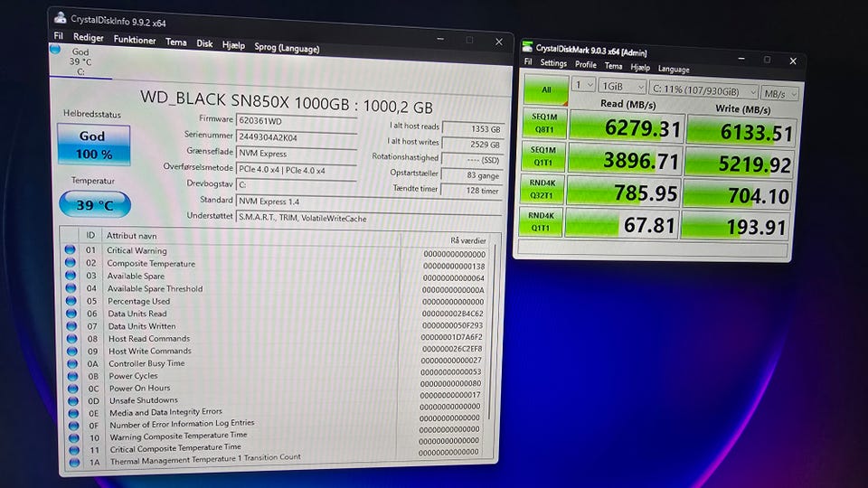Click the CrystalDiskInfo title bar app icon
This screenshot has width=868, height=488.
click(60, 18)
